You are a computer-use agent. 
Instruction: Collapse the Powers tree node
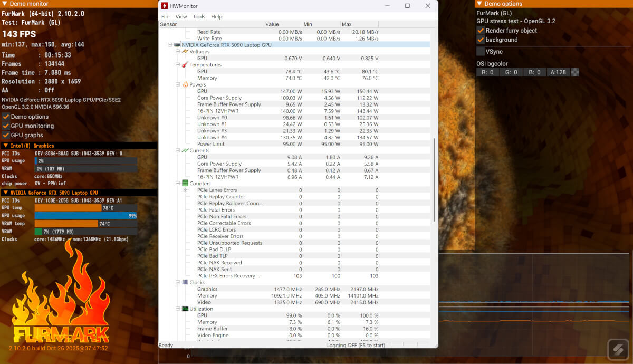pos(178,84)
